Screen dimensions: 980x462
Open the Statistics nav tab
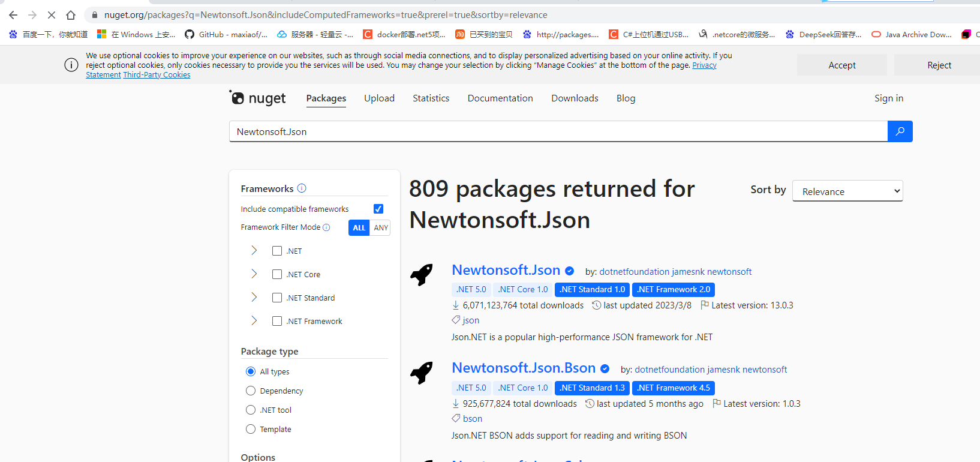click(x=431, y=98)
